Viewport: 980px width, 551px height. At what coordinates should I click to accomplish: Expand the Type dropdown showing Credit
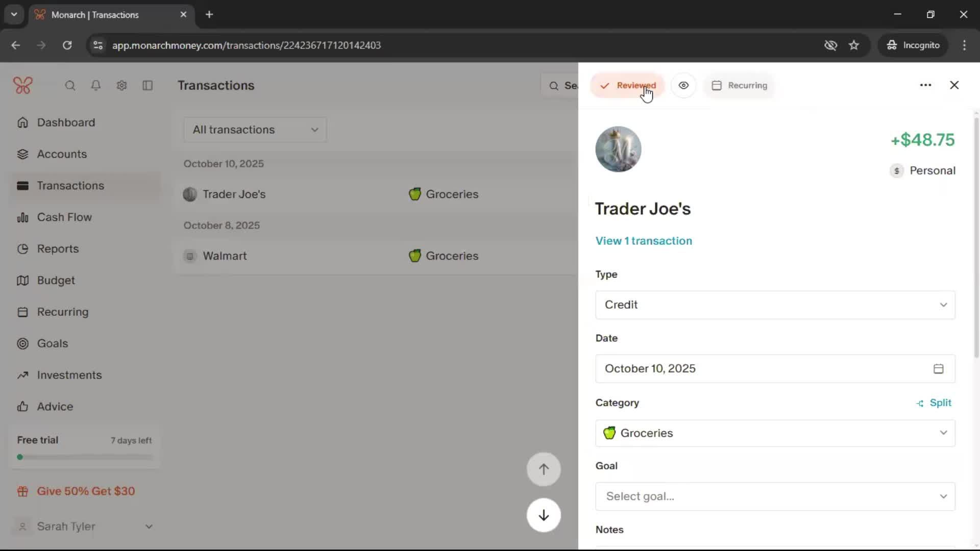(775, 305)
